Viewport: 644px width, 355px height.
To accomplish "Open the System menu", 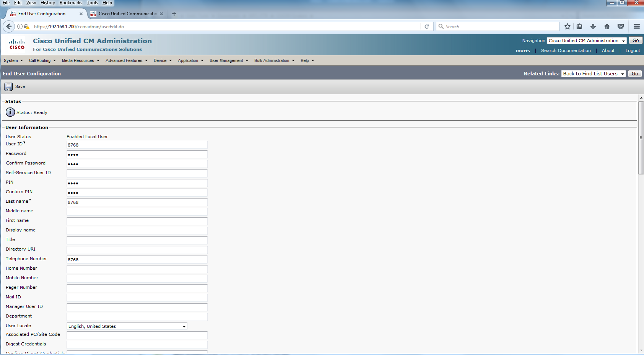I will pos(13,60).
